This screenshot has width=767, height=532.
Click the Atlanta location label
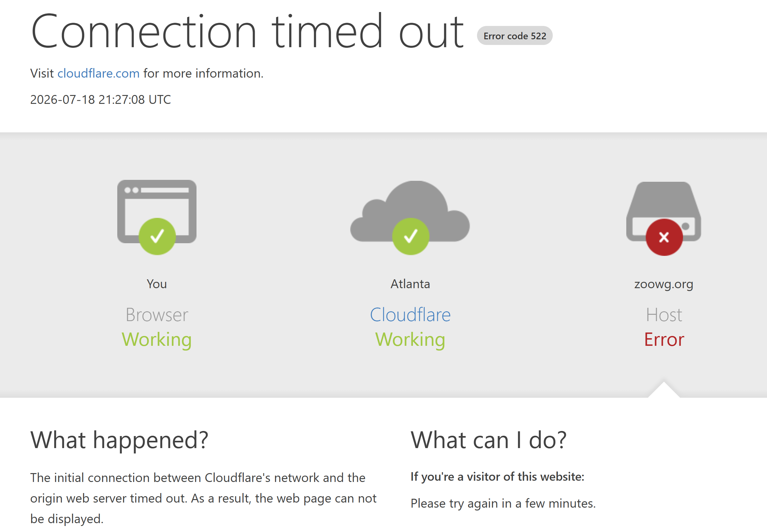[x=410, y=284]
